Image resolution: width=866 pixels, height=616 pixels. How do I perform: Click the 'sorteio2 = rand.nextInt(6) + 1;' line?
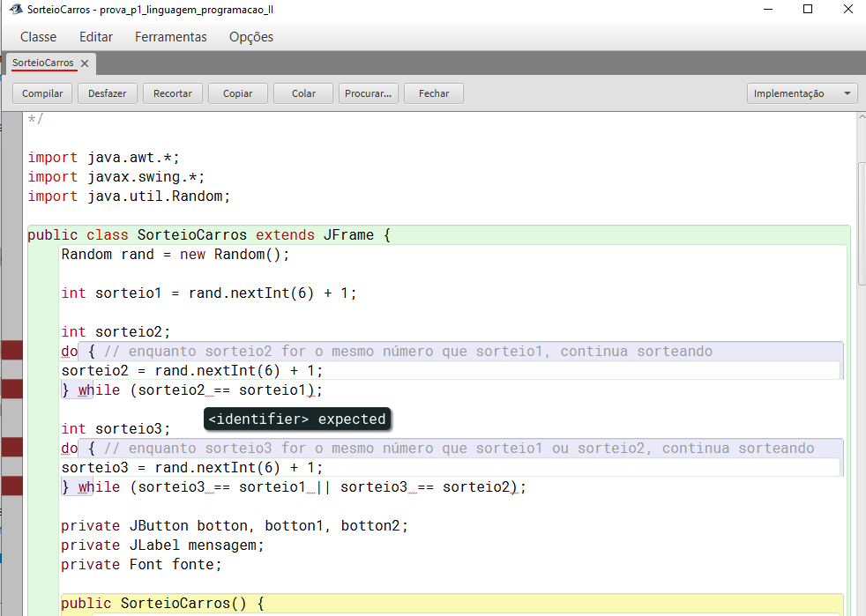pos(192,371)
